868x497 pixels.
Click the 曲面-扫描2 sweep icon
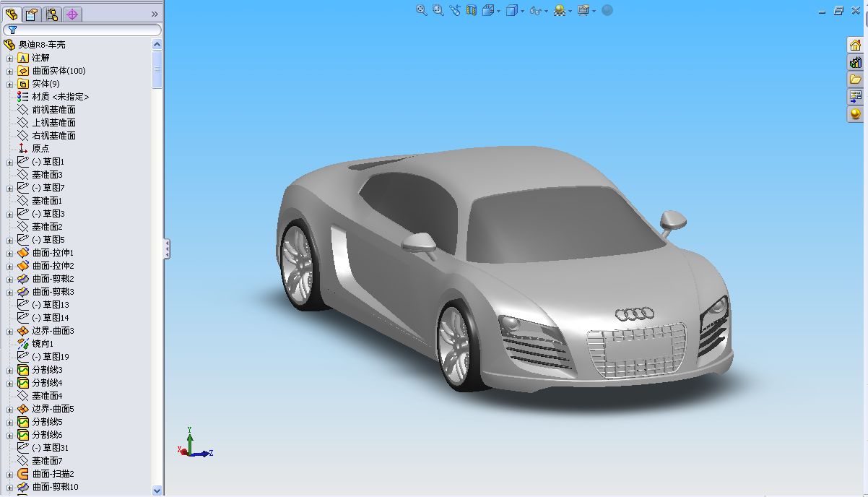(x=23, y=474)
